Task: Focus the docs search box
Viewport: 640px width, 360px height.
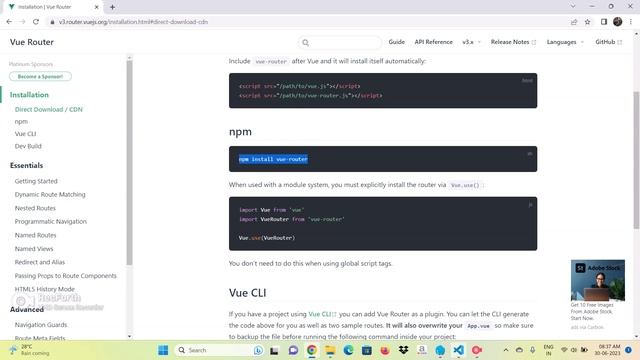Action: point(340,42)
